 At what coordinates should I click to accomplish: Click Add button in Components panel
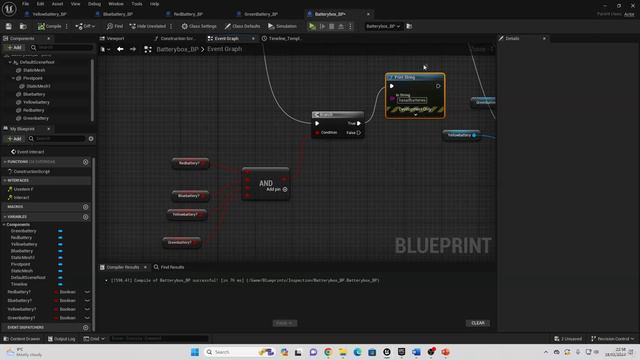(x=14, y=47)
